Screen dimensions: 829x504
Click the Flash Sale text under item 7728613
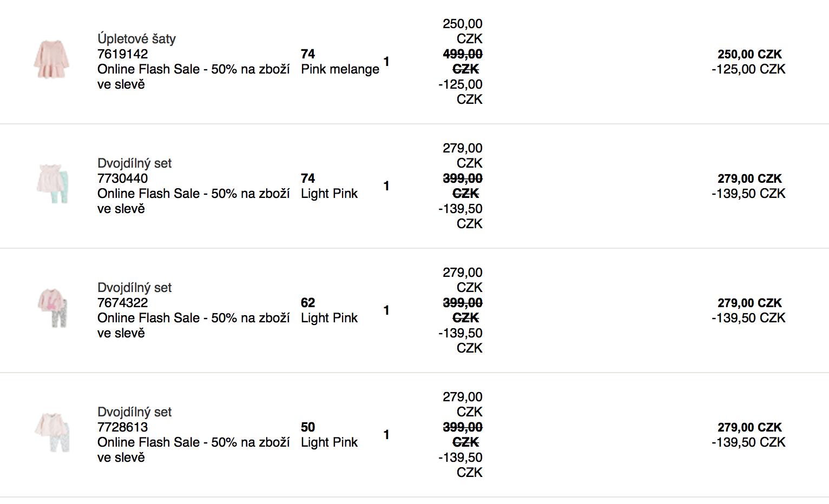coord(193,442)
